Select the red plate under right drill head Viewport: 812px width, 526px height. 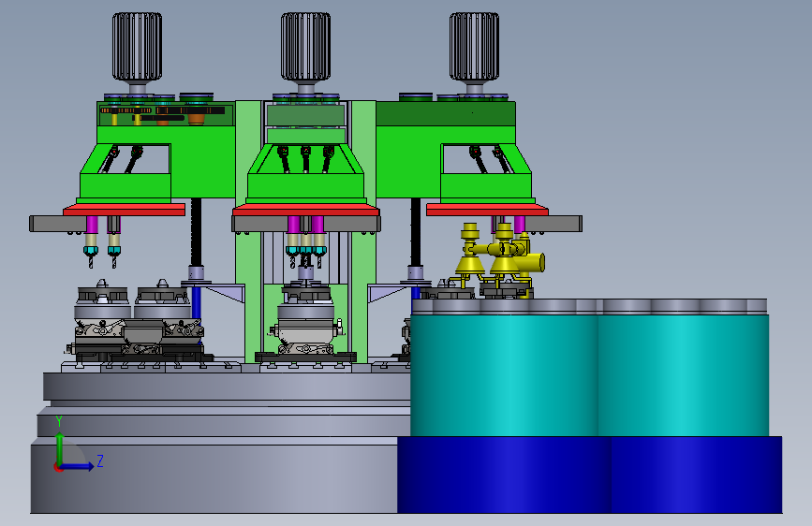point(487,210)
